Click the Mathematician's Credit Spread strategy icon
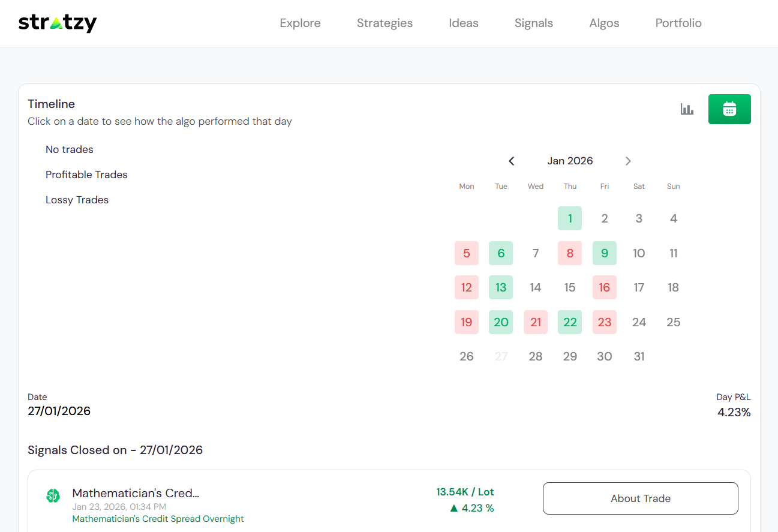The image size is (778, 532). tap(53, 496)
